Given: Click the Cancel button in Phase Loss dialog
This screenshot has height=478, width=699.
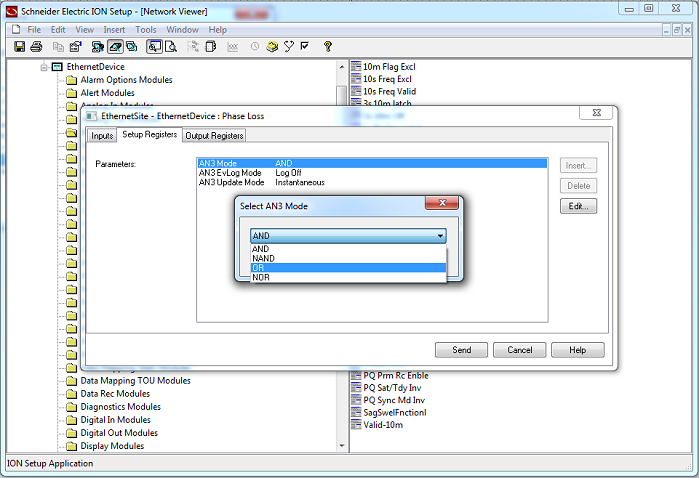Looking at the screenshot, I should point(519,350).
